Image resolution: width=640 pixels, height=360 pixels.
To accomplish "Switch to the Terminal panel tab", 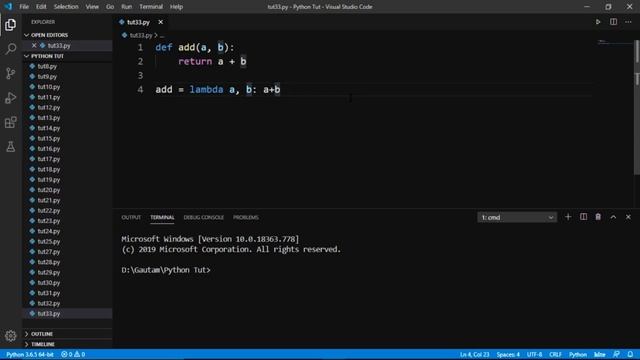I will [162, 218].
